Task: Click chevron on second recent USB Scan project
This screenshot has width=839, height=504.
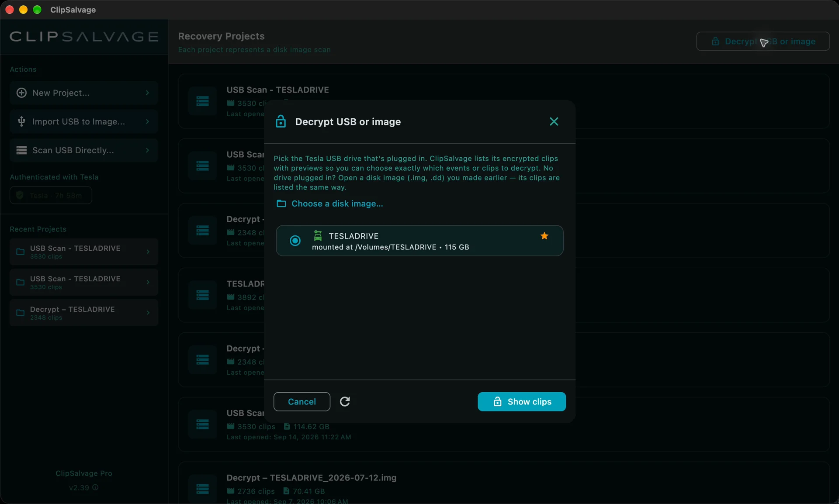Action: 148,282
